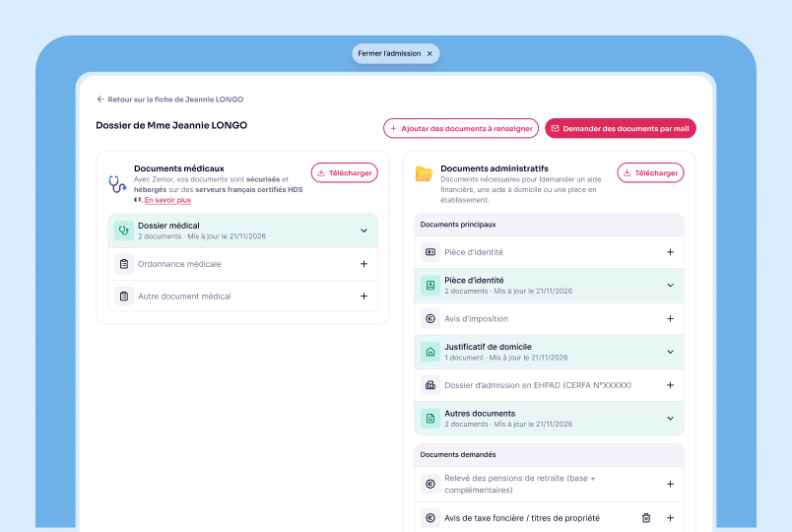The height and width of the screenshot is (532, 792).
Task: Select Avis de taxe foncière / titres de propriété
Action: pos(522,518)
